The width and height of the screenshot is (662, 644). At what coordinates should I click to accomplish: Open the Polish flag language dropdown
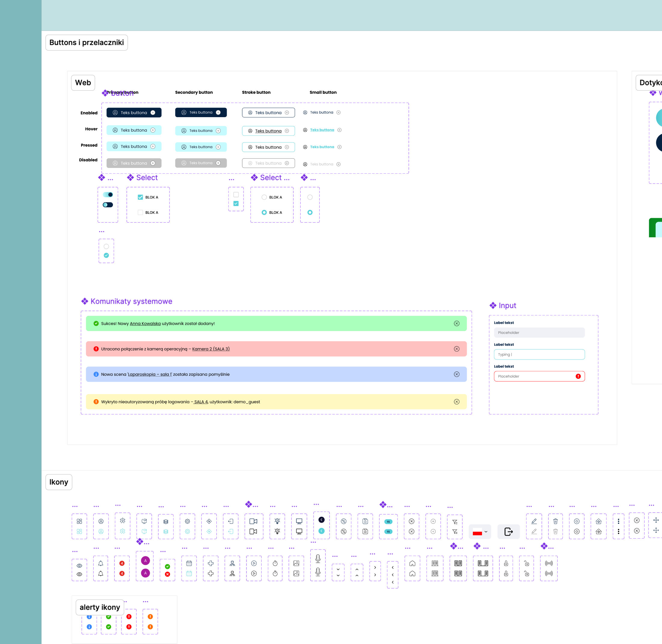click(480, 532)
